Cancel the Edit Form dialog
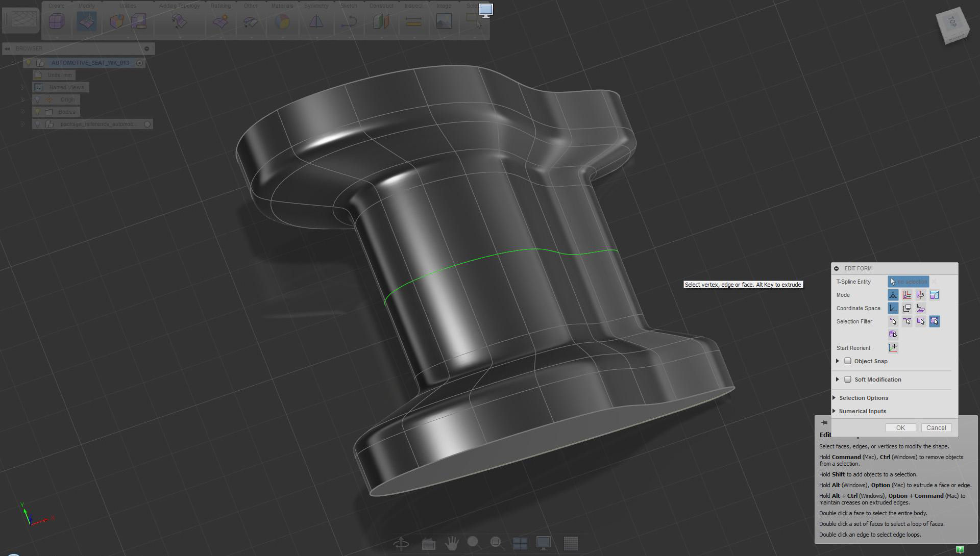The height and width of the screenshot is (556, 980). point(936,428)
